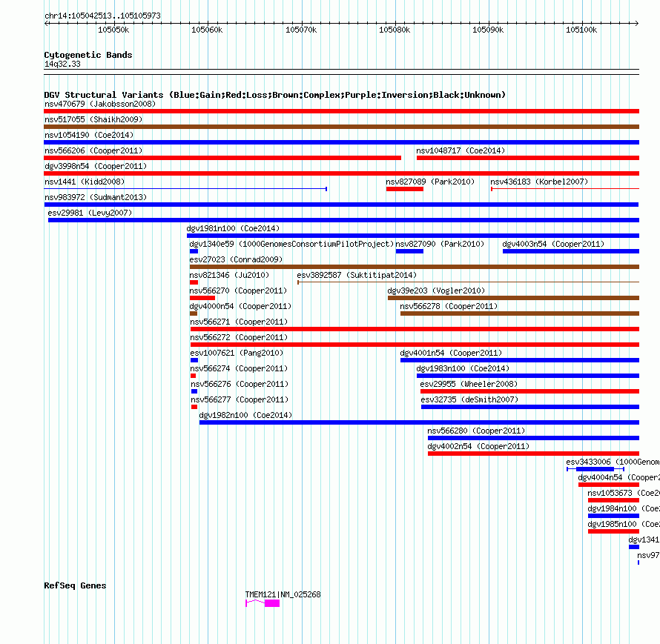
Task: Click the nsv827089 (Park2010) red bar
Action: pos(404,189)
